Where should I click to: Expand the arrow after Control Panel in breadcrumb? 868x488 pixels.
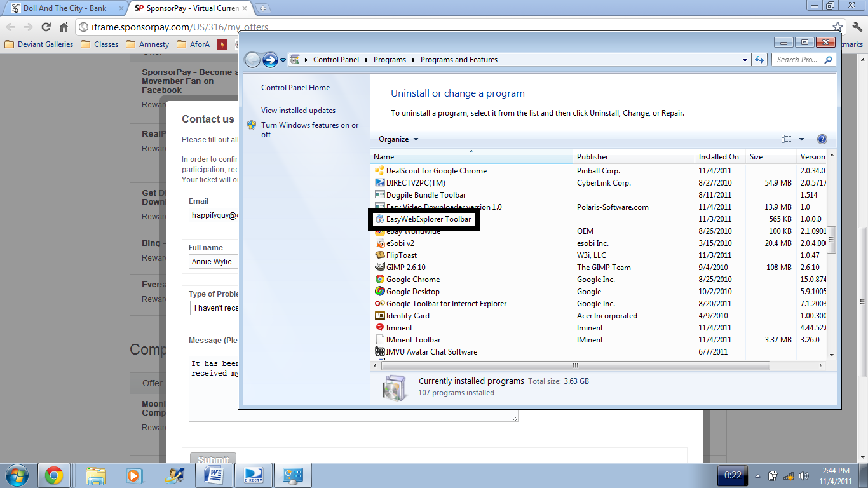point(366,60)
